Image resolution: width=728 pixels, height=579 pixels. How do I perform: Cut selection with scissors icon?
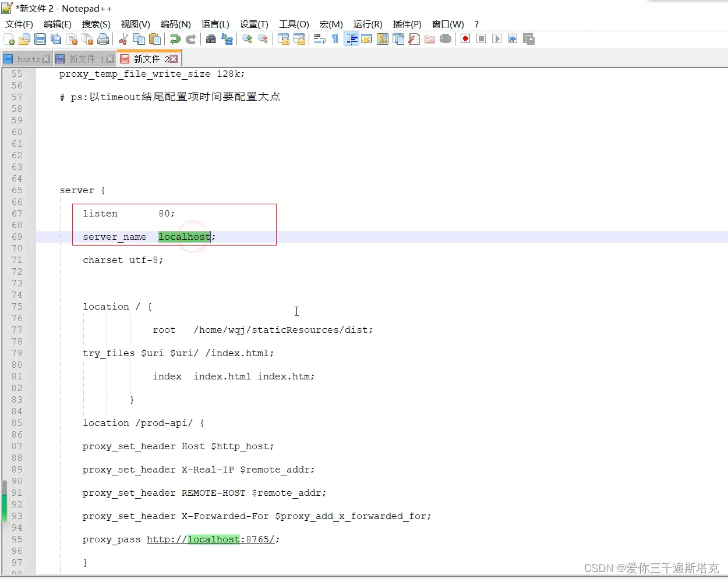tap(123, 39)
